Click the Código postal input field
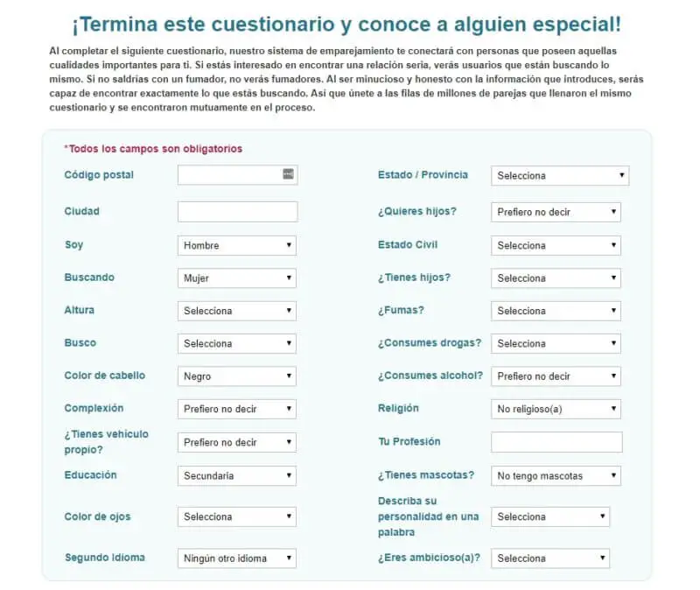Screen dimensions: 700x590 coord(229,175)
